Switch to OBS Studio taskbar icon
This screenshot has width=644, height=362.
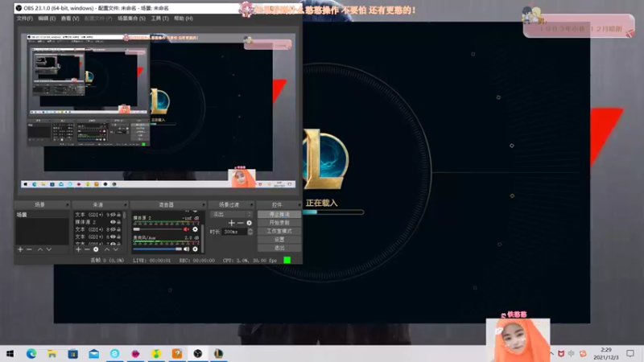[198, 354]
